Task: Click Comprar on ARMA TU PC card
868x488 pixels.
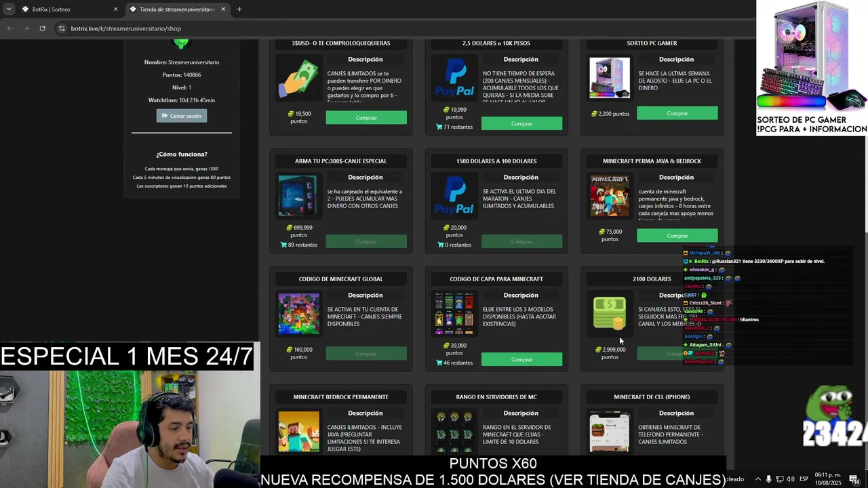Action: 366,241
